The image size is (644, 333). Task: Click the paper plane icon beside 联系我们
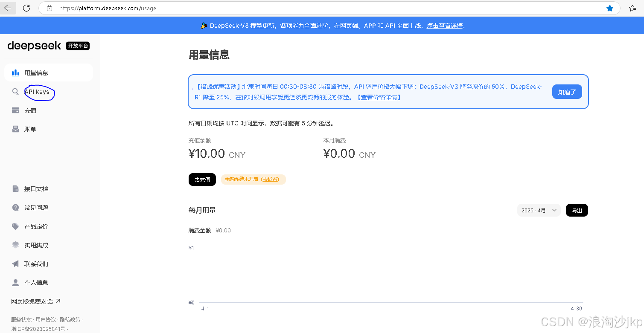(x=15, y=264)
